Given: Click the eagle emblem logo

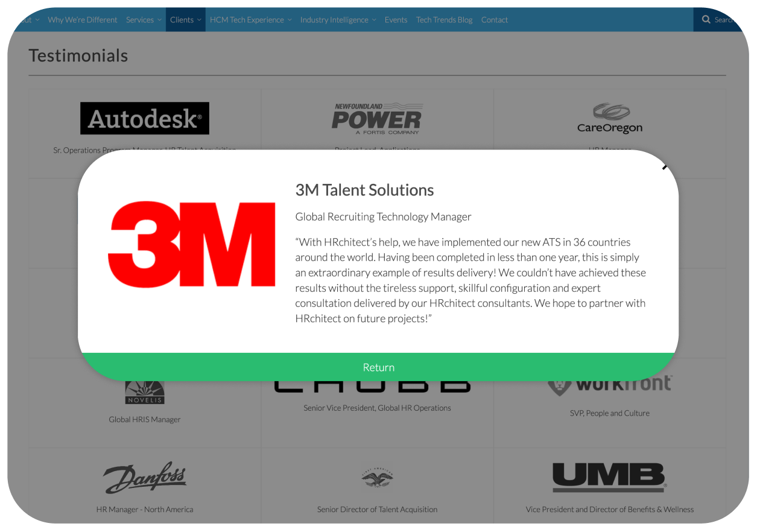Looking at the screenshot, I should click(x=377, y=478).
